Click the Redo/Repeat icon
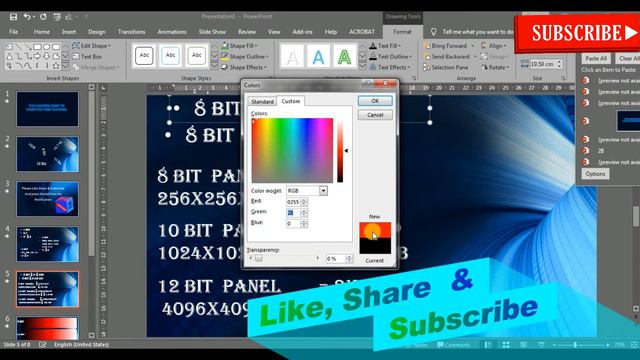 tap(43, 17)
